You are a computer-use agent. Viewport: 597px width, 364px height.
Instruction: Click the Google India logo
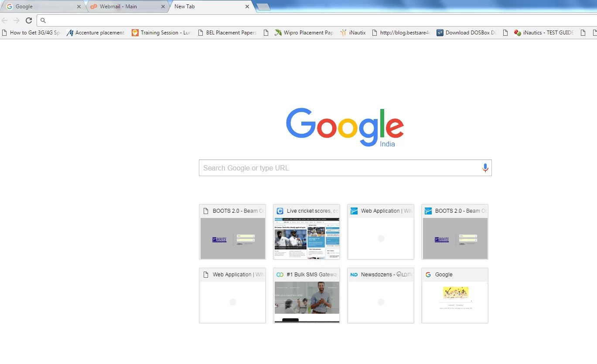click(345, 127)
